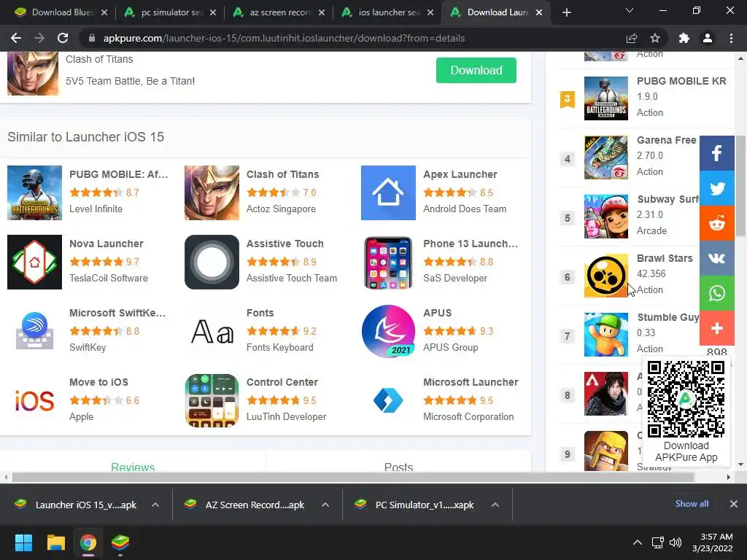Click the Brawl Stars title in ranking
This screenshot has width=747, height=560.
tap(665, 258)
